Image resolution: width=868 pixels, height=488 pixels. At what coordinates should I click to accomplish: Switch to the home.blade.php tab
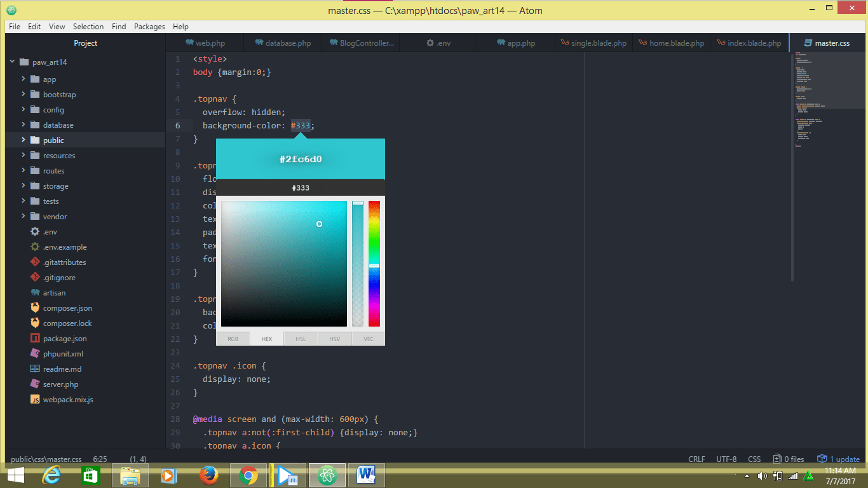tap(670, 43)
